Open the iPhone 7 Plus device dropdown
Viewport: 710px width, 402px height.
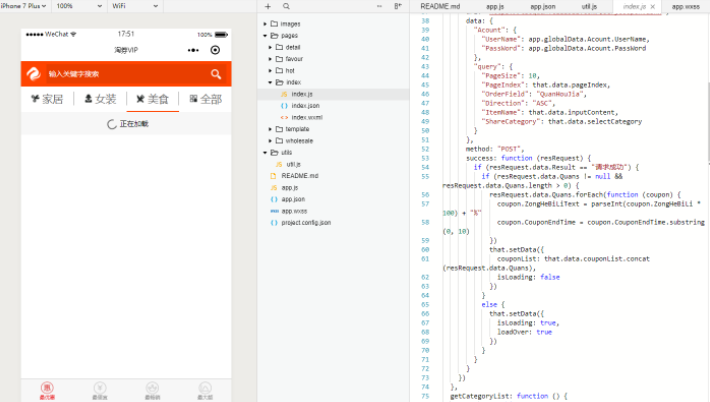[x=24, y=6]
